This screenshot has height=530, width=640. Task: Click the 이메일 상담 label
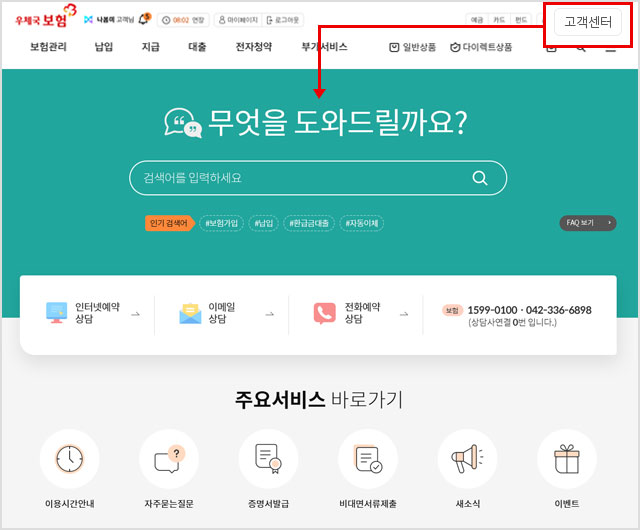222,313
